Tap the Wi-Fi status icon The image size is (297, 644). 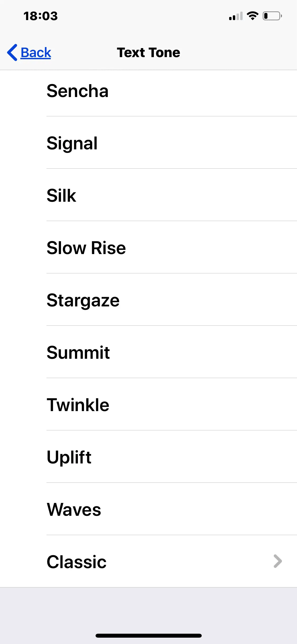click(252, 16)
